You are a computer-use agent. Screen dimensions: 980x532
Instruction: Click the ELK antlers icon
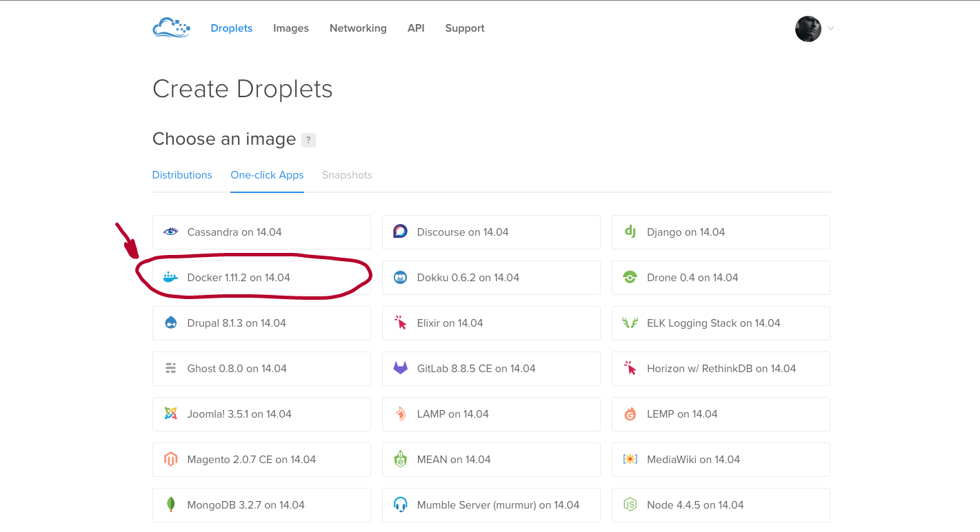pyautogui.click(x=630, y=323)
